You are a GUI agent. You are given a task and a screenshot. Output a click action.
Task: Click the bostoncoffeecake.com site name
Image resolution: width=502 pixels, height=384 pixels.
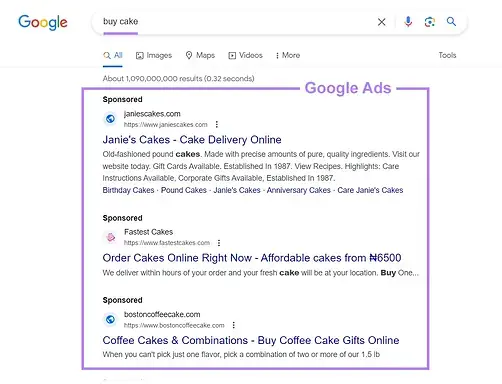point(162,314)
